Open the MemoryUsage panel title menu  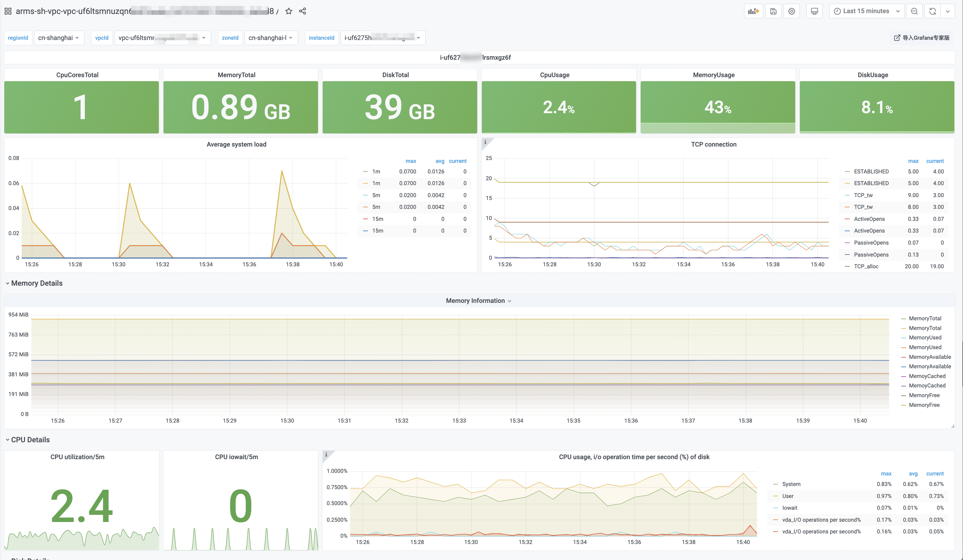(714, 75)
